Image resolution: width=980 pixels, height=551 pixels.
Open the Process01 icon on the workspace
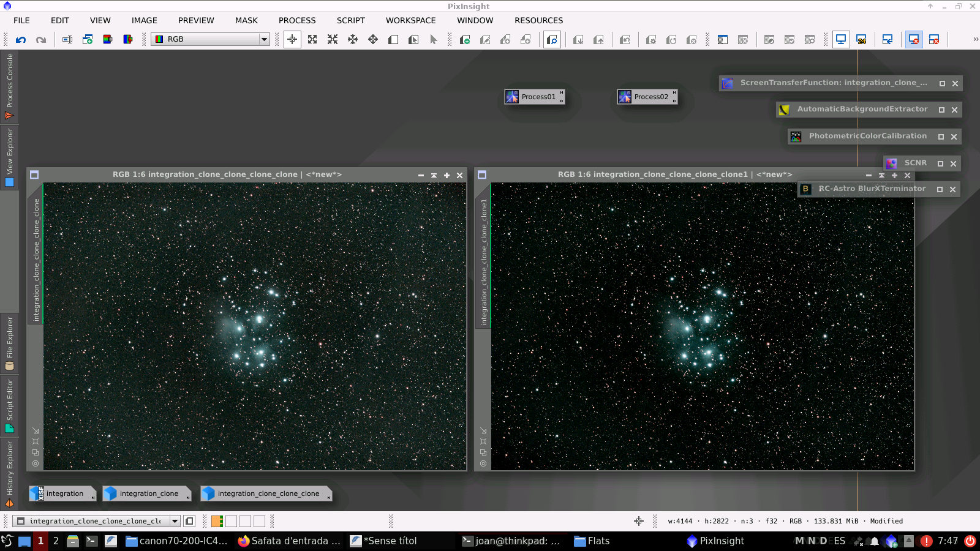coord(534,96)
